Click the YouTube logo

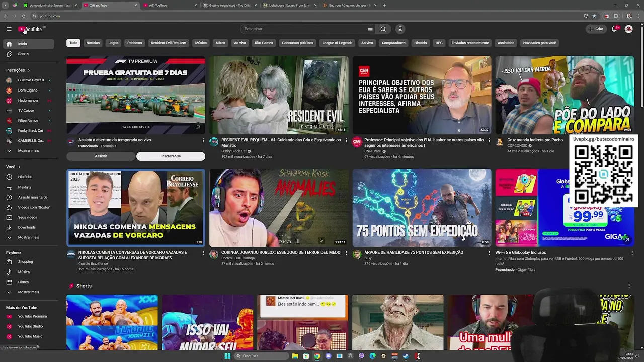(31, 29)
